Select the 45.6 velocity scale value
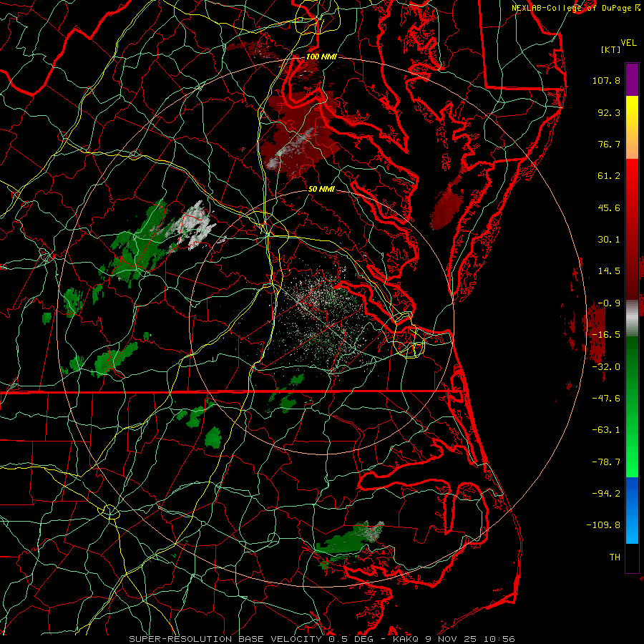644x644 pixels. (x=609, y=208)
